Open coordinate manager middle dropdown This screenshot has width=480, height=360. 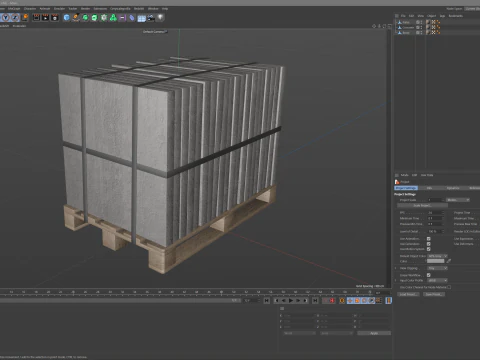(336, 333)
